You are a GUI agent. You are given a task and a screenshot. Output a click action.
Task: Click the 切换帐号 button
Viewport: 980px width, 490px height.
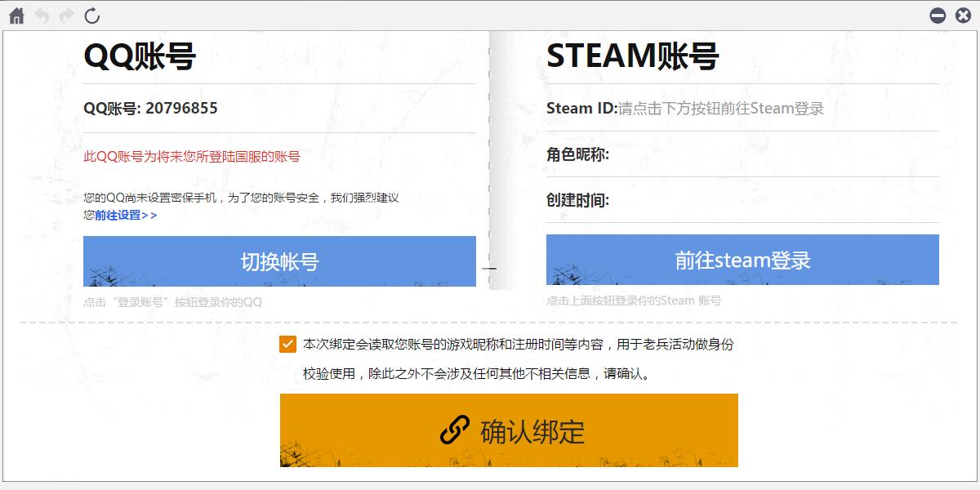(x=279, y=261)
